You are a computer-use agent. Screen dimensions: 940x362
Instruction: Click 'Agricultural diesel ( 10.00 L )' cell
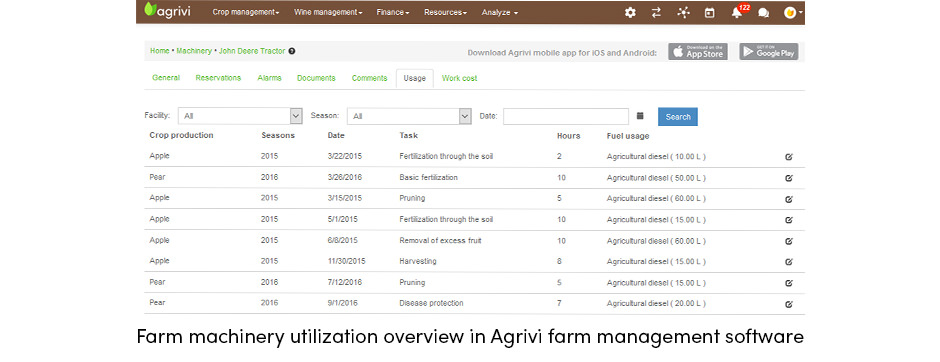pos(656,157)
